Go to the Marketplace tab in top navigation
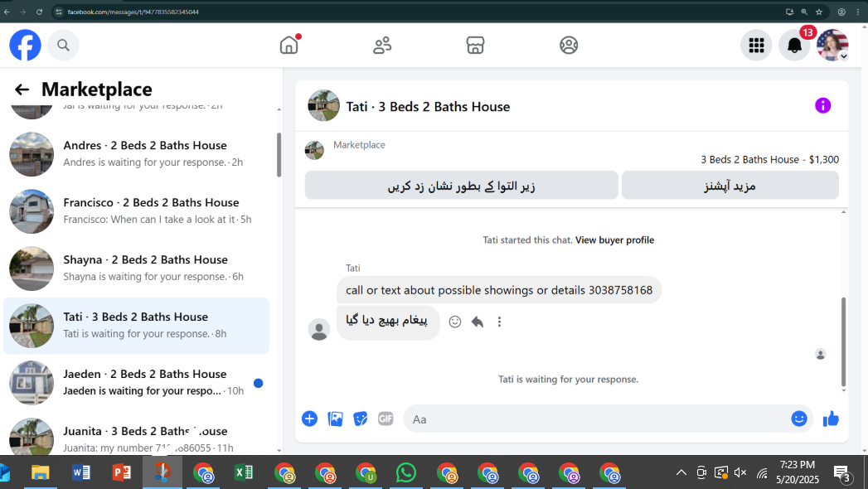Screen dimensions: 868x489 click(x=475, y=45)
